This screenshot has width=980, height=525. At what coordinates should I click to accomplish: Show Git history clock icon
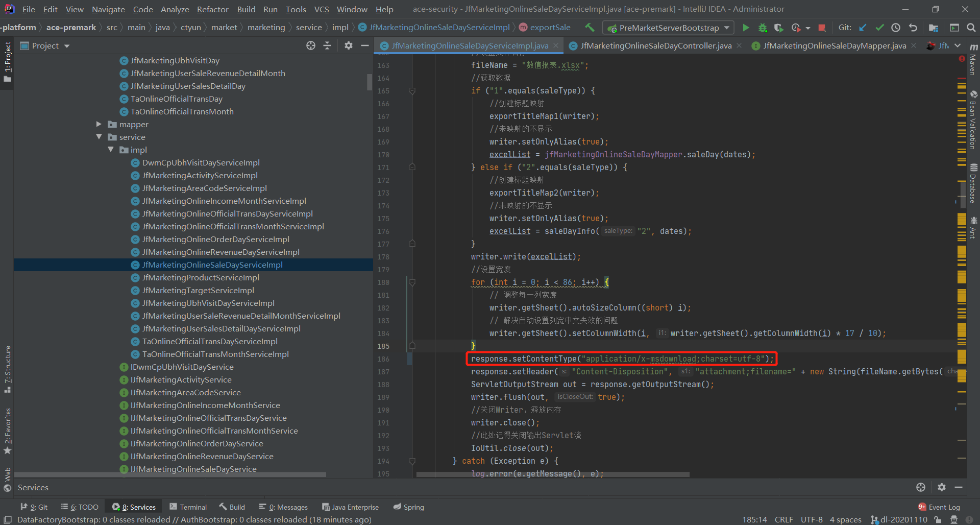click(x=896, y=28)
